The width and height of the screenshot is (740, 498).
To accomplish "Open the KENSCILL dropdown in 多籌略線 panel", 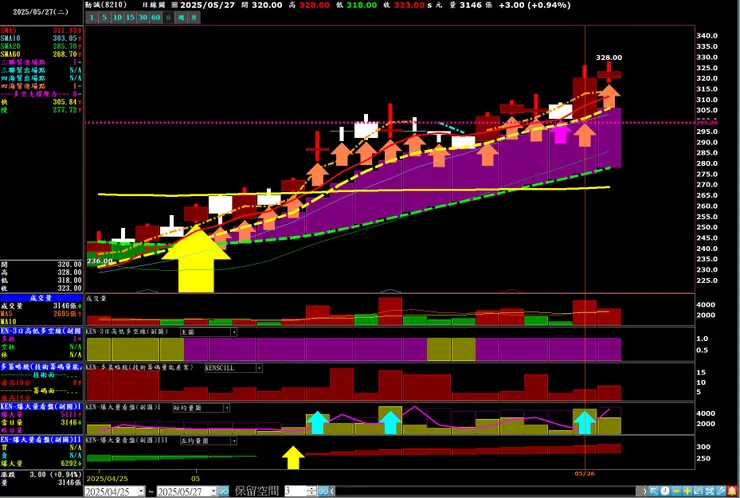I will point(259,368).
